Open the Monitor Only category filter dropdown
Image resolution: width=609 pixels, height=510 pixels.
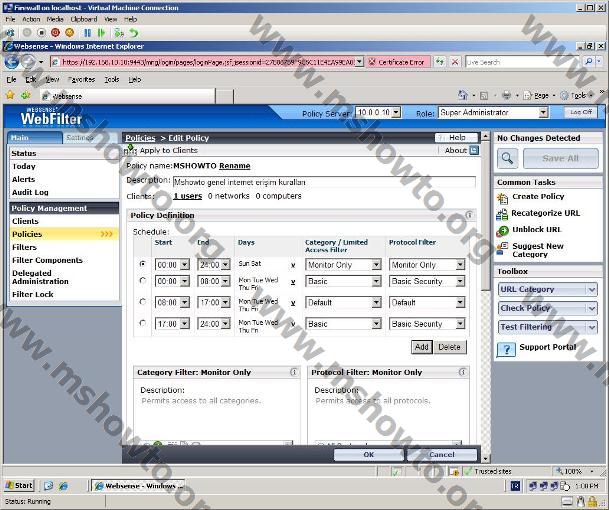pos(376,265)
